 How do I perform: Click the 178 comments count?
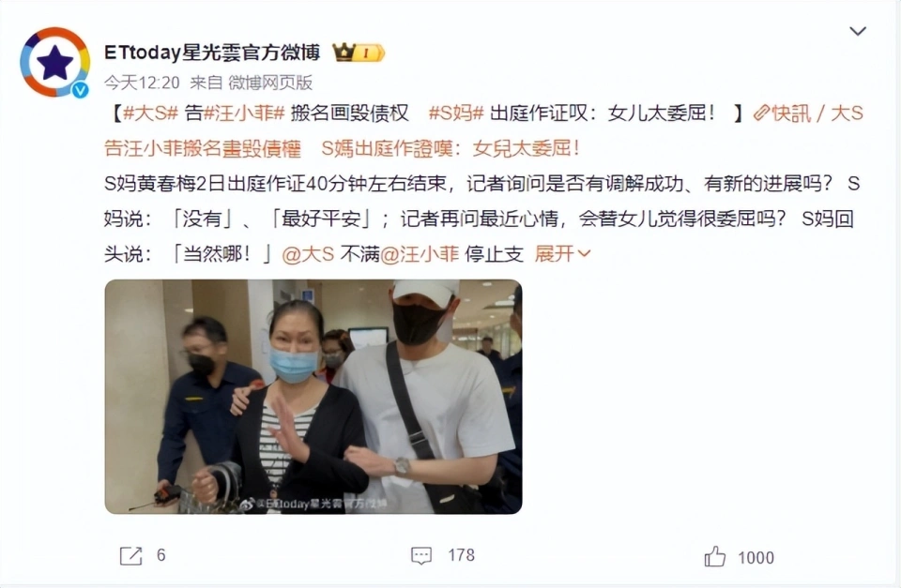(x=462, y=555)
